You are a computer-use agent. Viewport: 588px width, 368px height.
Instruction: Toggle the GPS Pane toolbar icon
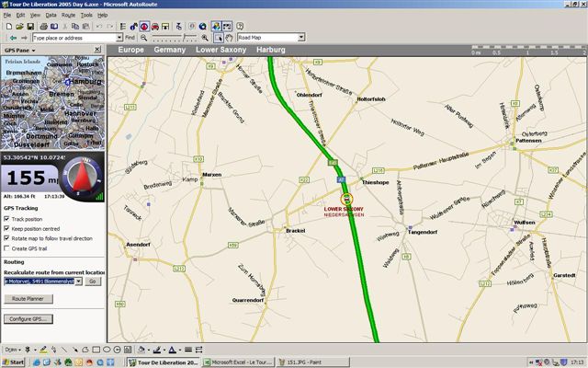144,27
